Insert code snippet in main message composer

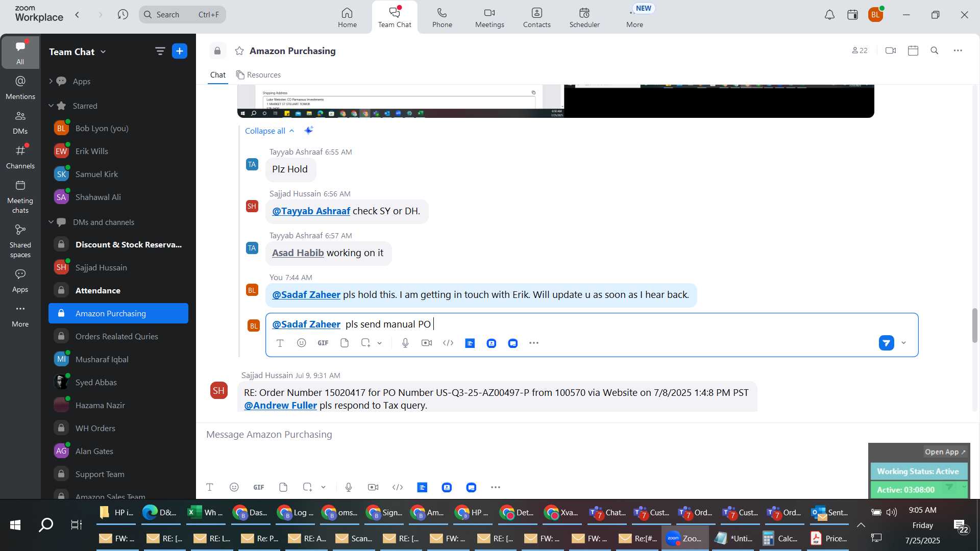pyautogui.click(x=398, y=487)
